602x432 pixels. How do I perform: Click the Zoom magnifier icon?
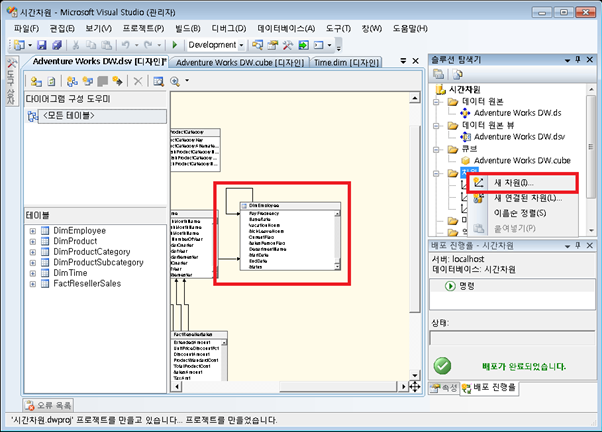175,81
